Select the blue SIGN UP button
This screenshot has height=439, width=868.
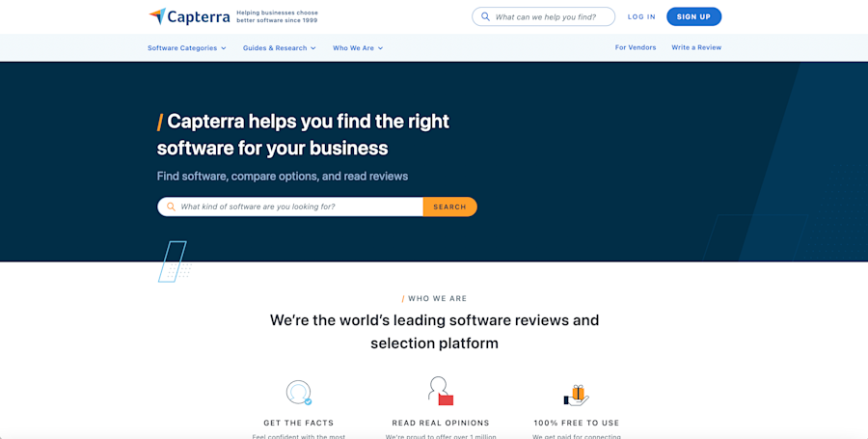pyautogui.click(x=693, y=16)
